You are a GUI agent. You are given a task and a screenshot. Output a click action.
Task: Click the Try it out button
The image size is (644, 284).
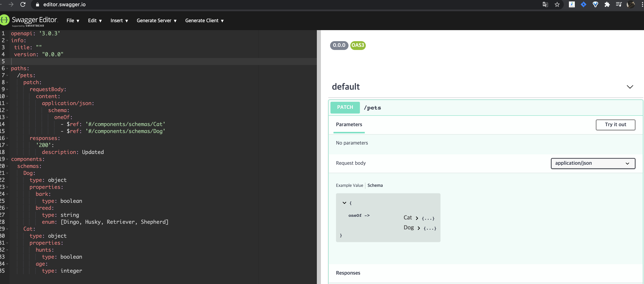[x=615, y=125]
